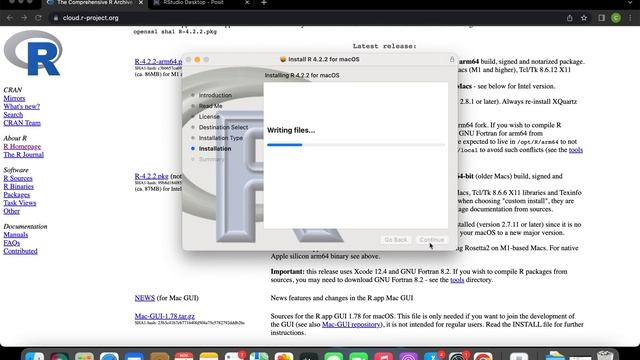Select the License installer step
This screenshot has width=640, height=360.
click(x=209, y=116)
